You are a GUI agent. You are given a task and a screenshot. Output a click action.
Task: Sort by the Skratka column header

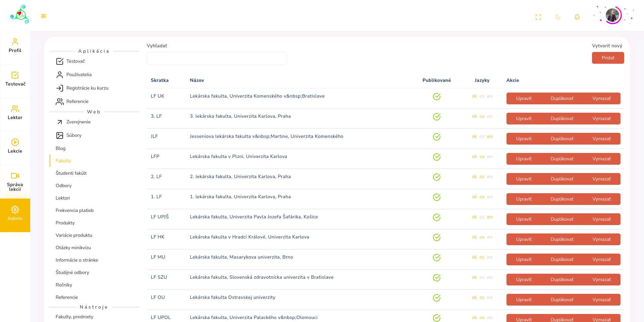(x=160, y=80)
